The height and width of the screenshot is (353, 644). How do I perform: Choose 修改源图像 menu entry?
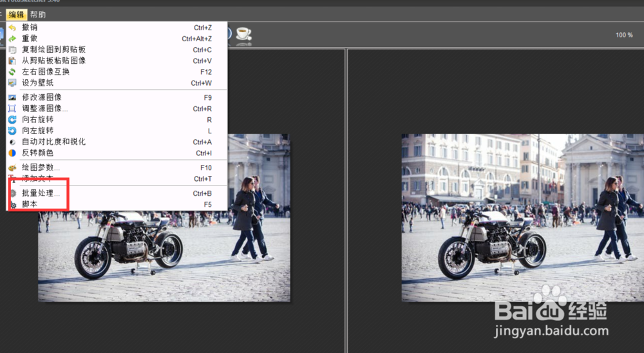[117, 97]
